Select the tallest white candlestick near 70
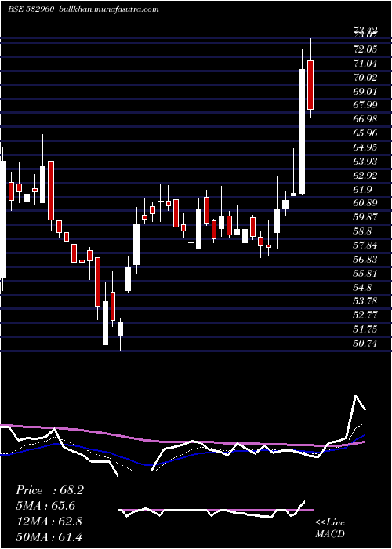This screenshot has width=392, height=549. 302,131
